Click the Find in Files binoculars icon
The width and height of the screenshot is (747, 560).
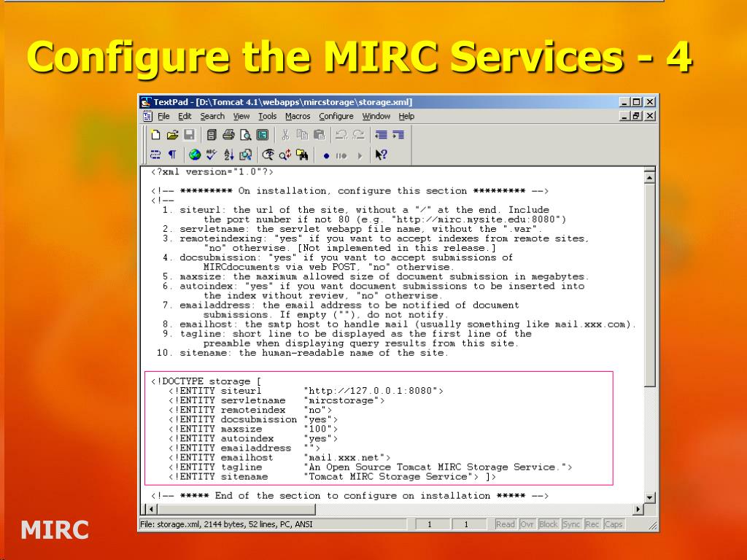(302, 155)
